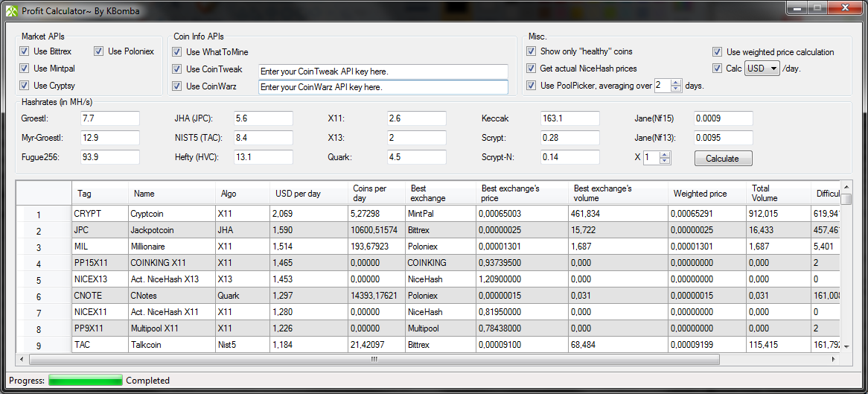Disable Use weighted price calculation
This screenshot has height=394, width=868.
coord(717,52)
